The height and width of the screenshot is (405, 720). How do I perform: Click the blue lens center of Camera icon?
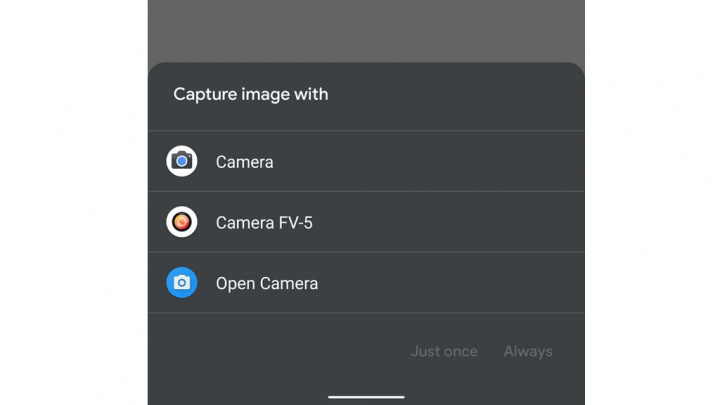[182, 162]
